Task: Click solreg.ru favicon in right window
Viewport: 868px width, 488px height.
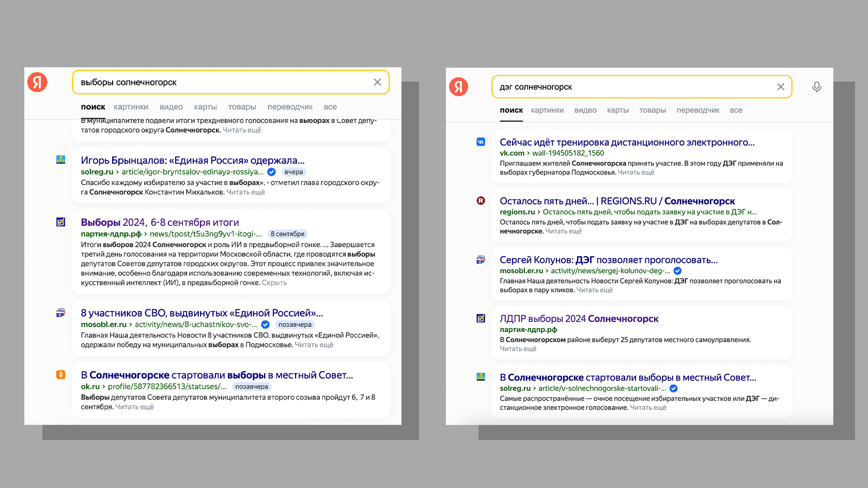Action: (481, 377)
